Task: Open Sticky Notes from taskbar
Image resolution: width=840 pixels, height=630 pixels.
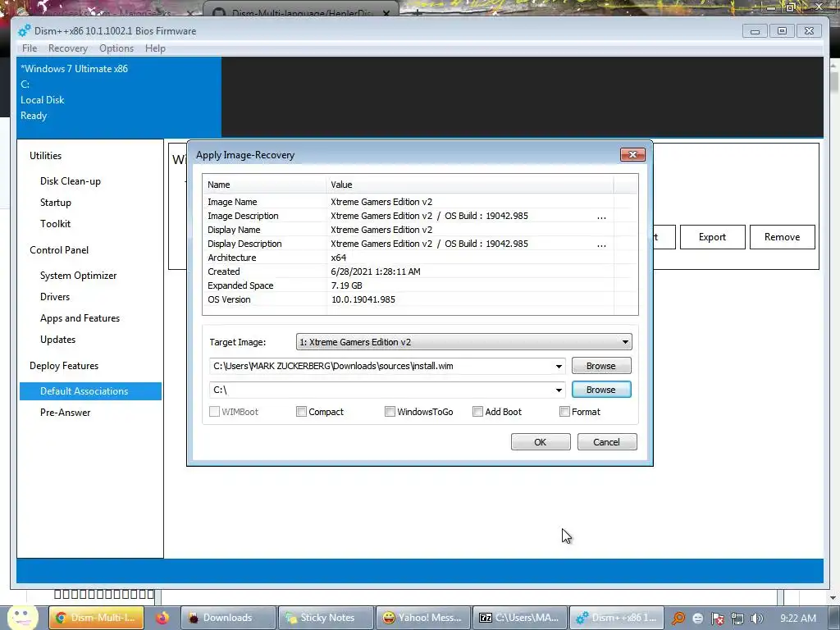Action: [x=326, y=618]
